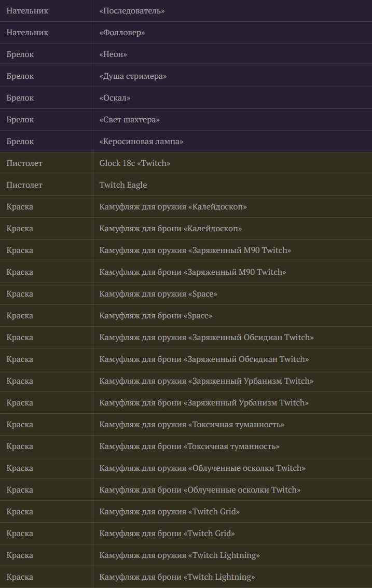The width and height of the screenshot is (372, 588).
Task: Click the Twitch Eagle pistol entry
Action: 123,185
